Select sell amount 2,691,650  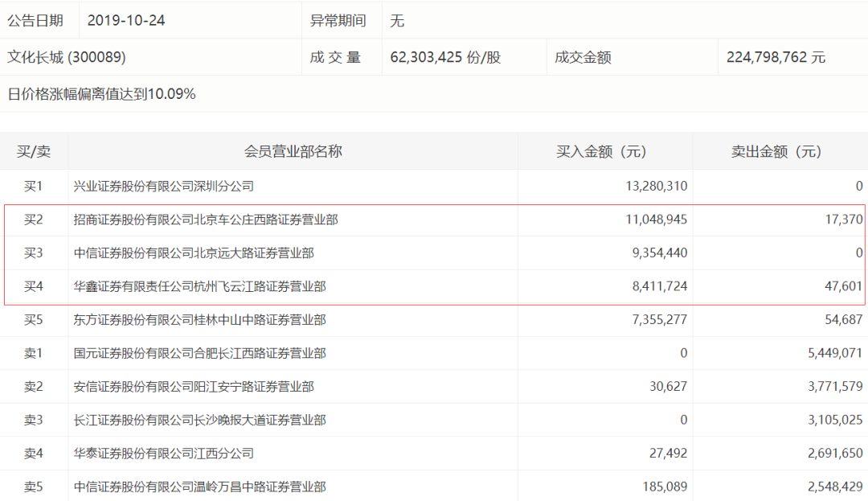tap(835, 454)
